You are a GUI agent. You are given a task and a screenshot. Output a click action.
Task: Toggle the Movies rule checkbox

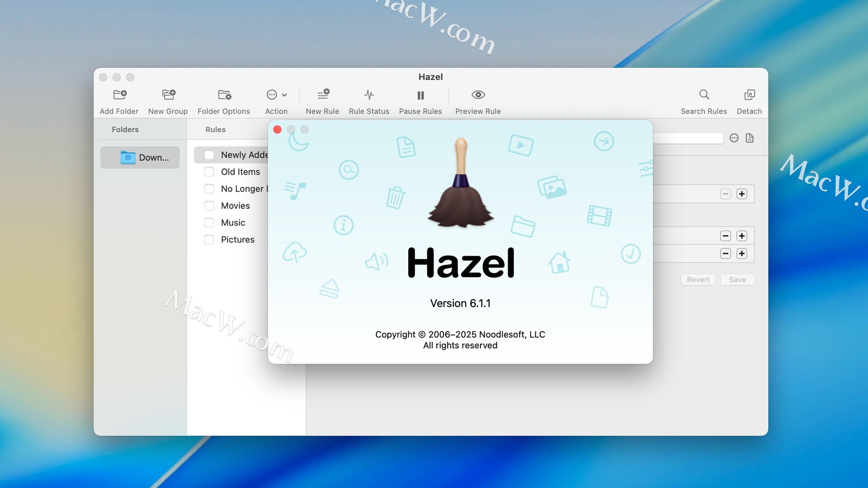[x=209, y=206]
